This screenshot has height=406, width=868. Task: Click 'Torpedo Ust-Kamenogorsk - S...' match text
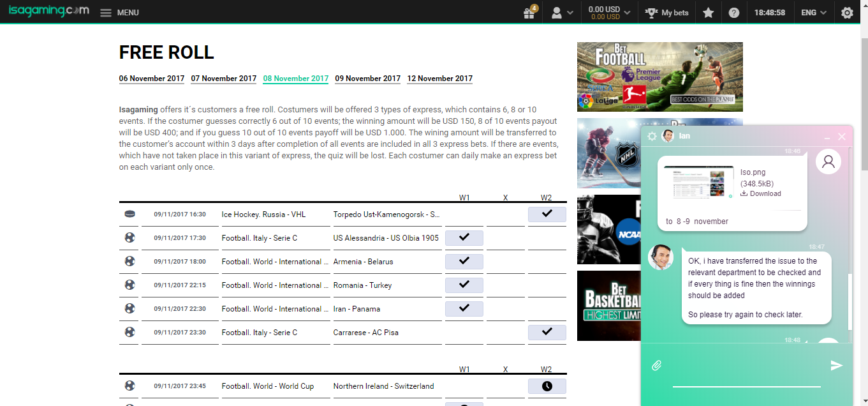(x=386, y=214)
